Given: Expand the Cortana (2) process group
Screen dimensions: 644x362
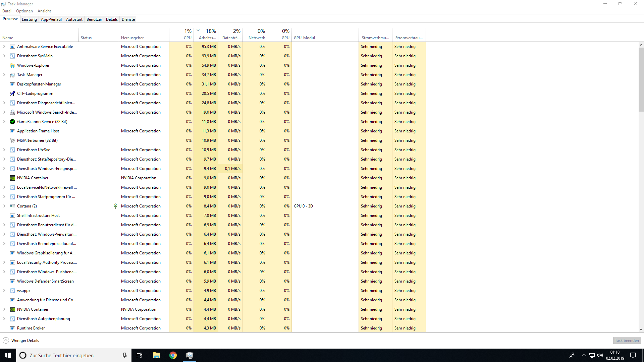Looking at the screenshot, I should point(4,206).
